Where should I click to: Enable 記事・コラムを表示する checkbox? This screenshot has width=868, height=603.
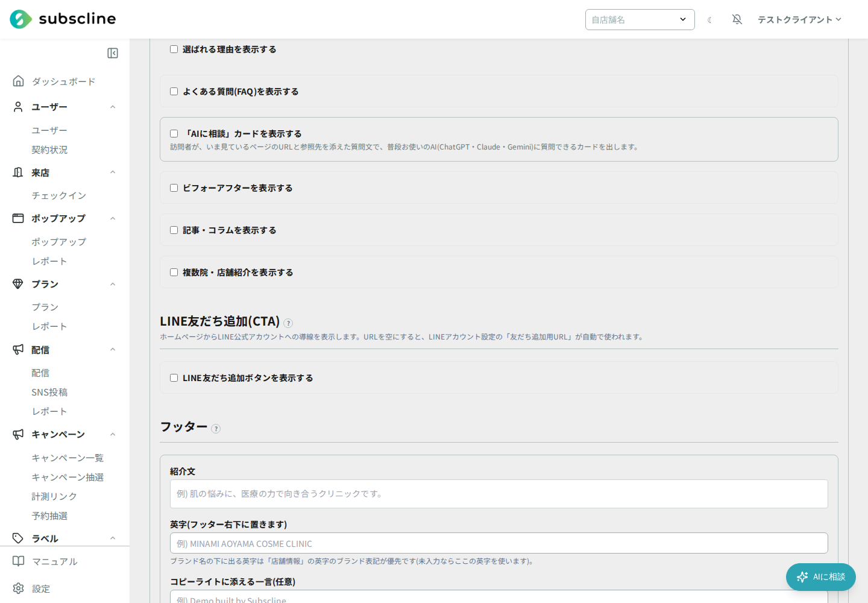tap(174, 230)
